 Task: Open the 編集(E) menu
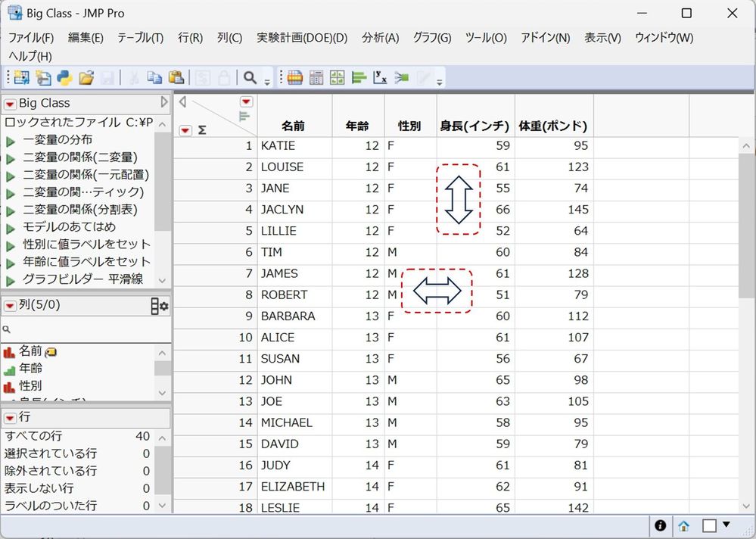point(86,38)
